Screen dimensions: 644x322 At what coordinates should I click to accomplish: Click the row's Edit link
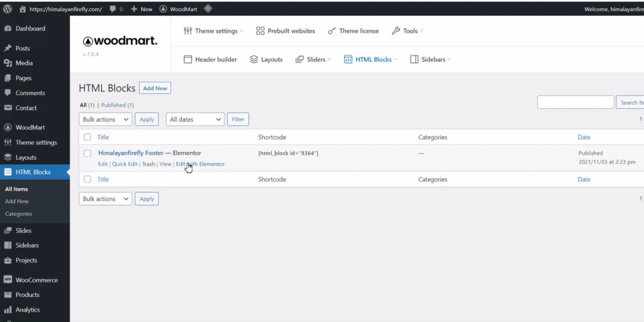tap(102, 164)
